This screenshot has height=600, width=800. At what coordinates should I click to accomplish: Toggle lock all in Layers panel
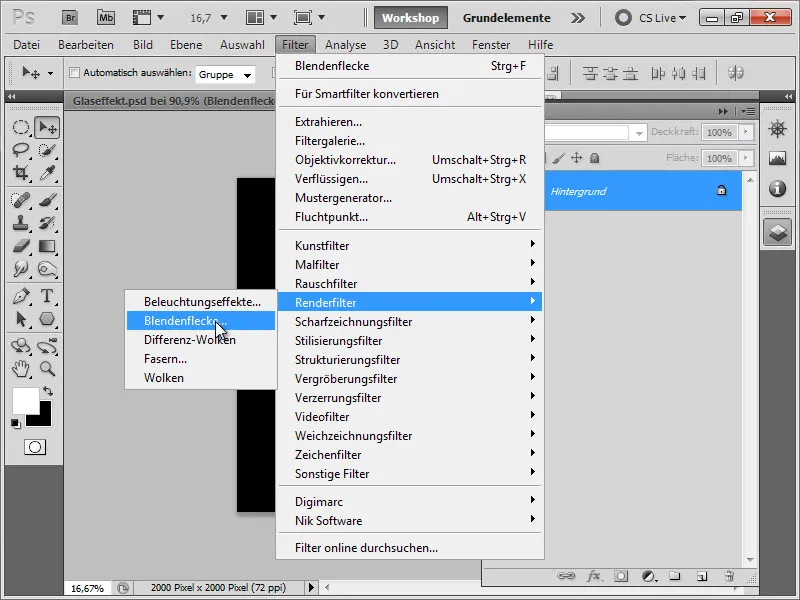coord(594,159)
